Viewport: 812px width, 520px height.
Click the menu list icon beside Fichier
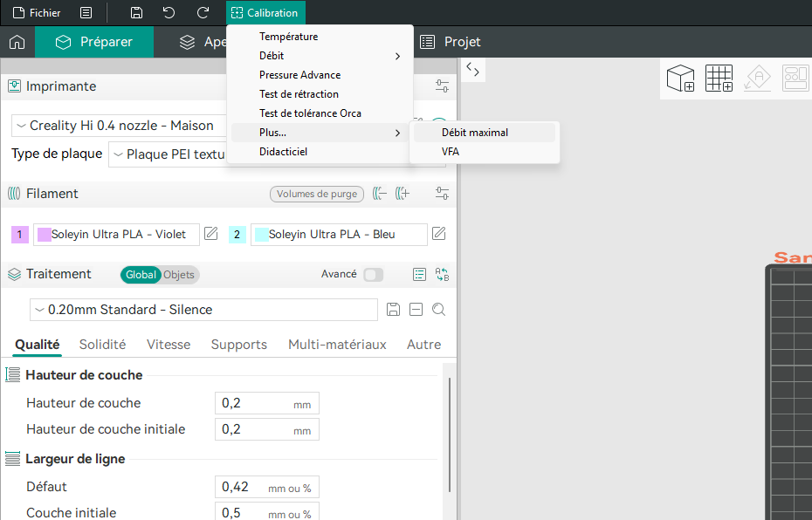[x=86, y=13]
